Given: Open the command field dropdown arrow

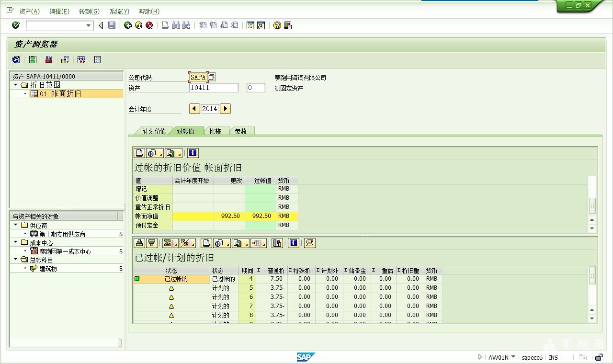Looking at the screenshot, I should coord(89,26).
